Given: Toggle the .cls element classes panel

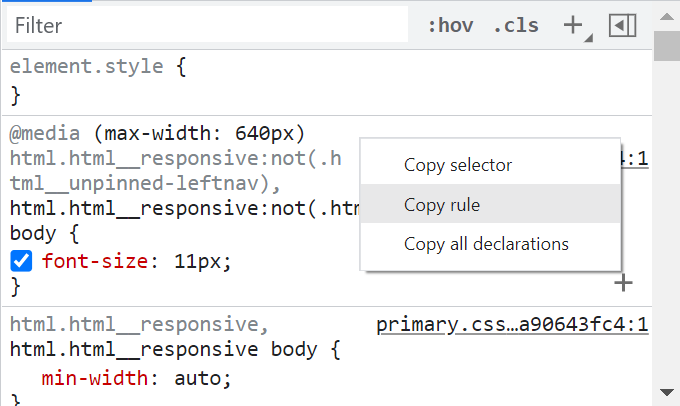Looking at the screenshot, I should (516, 25).
